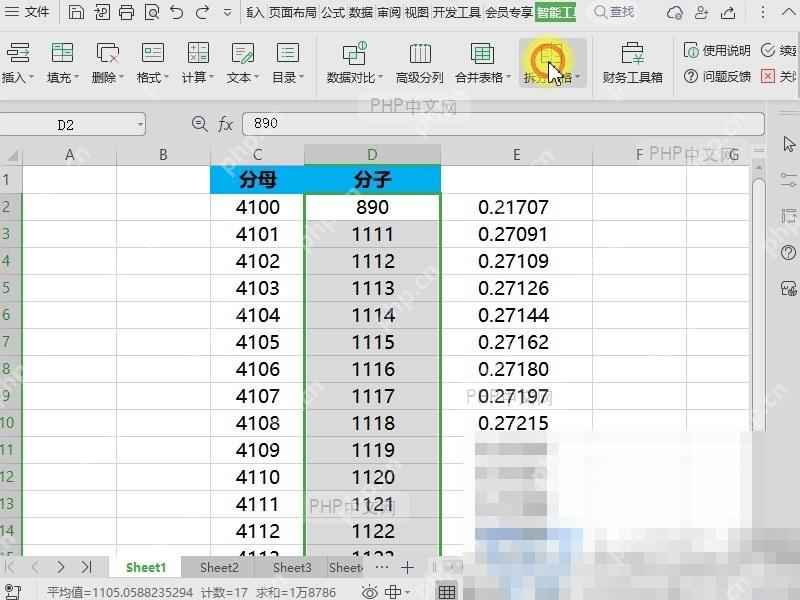
Task: Click the cloud sync icon
Action: 674,12
